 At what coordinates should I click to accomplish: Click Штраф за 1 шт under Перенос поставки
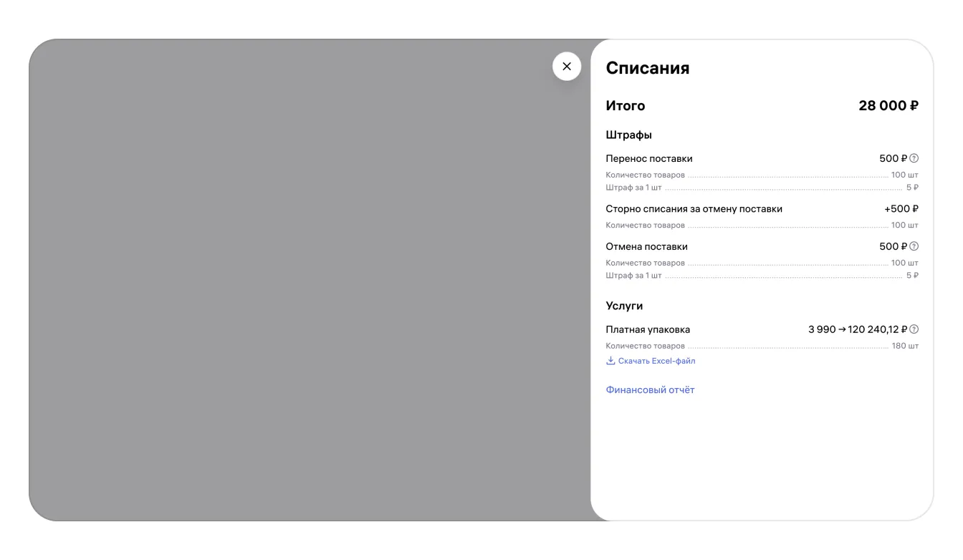(633, 188)
